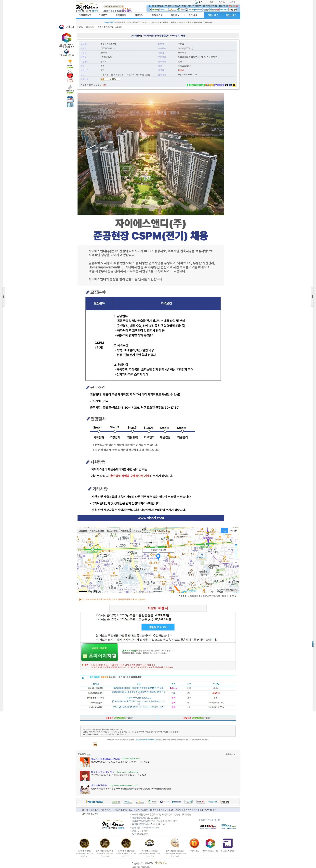Click the Good Contents certification G icon

[x=67, y=38]
